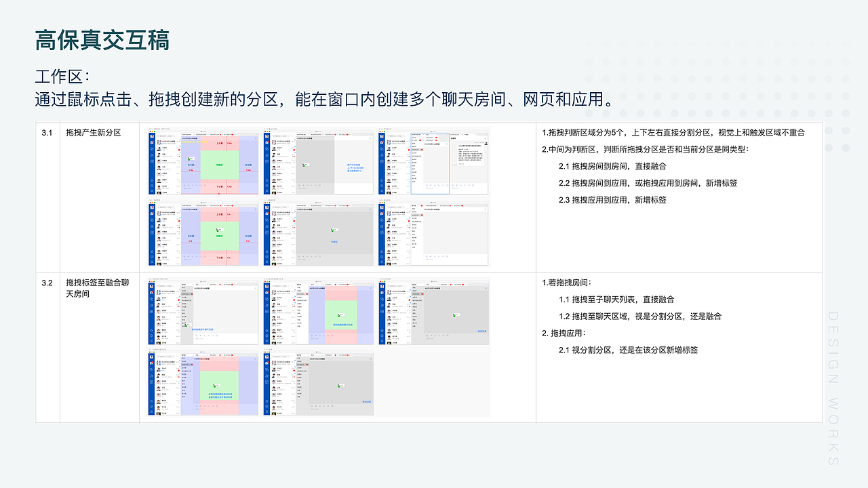Image resolution: width=868 pixels, height=488 pixels.
Task: Click the profile avatar at the top of the blue sidebar
Action: (152, 136)
